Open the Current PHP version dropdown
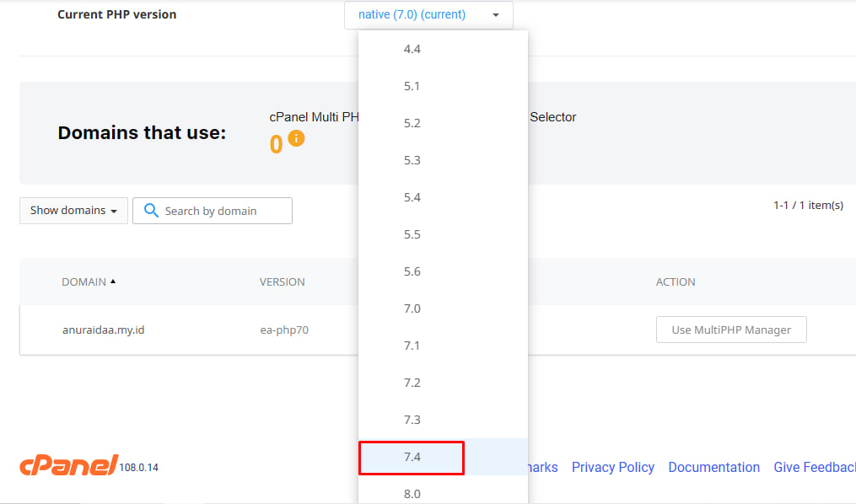Viewport: 856px width, 504px height. tap(428, 14)
